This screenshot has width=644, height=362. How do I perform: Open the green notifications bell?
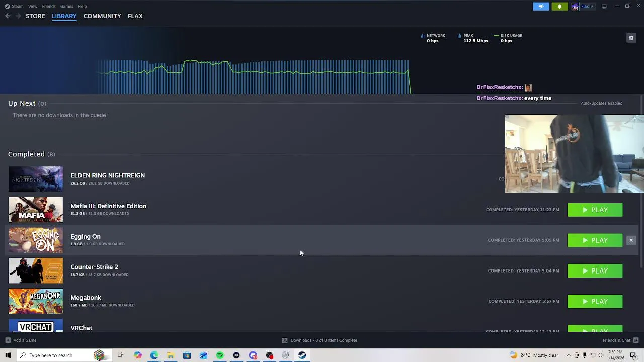coord(559,6)
